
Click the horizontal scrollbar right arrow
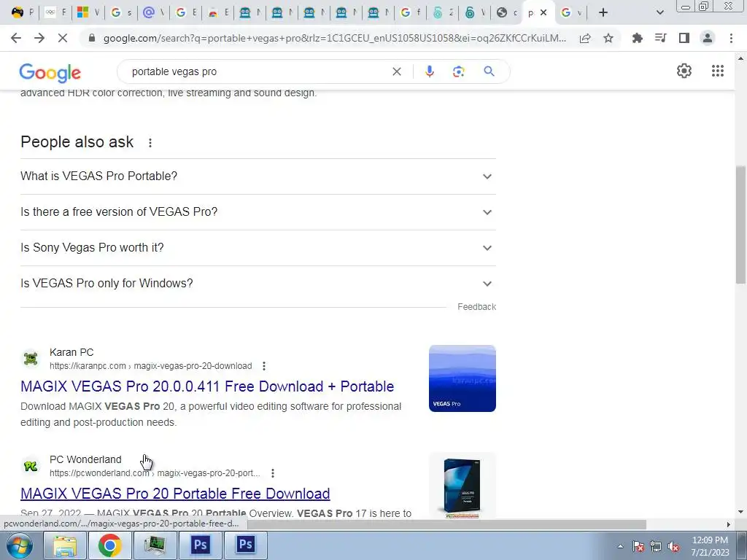[729, 524]
